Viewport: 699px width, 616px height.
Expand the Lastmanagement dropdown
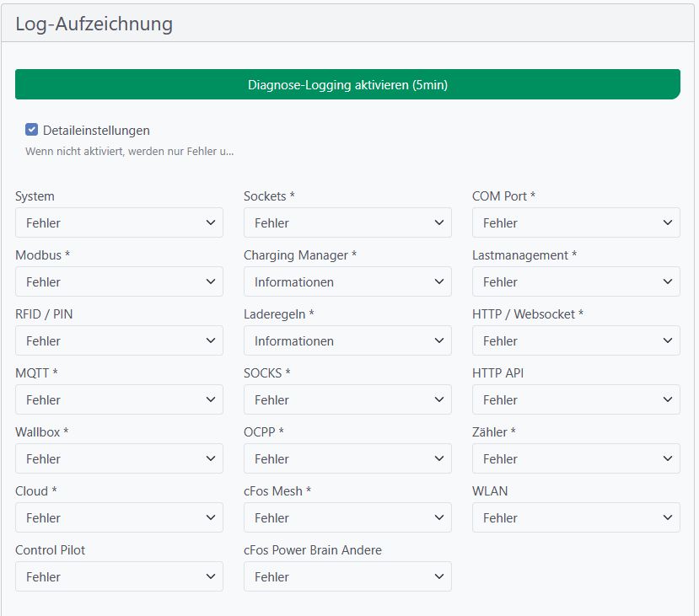576,282
